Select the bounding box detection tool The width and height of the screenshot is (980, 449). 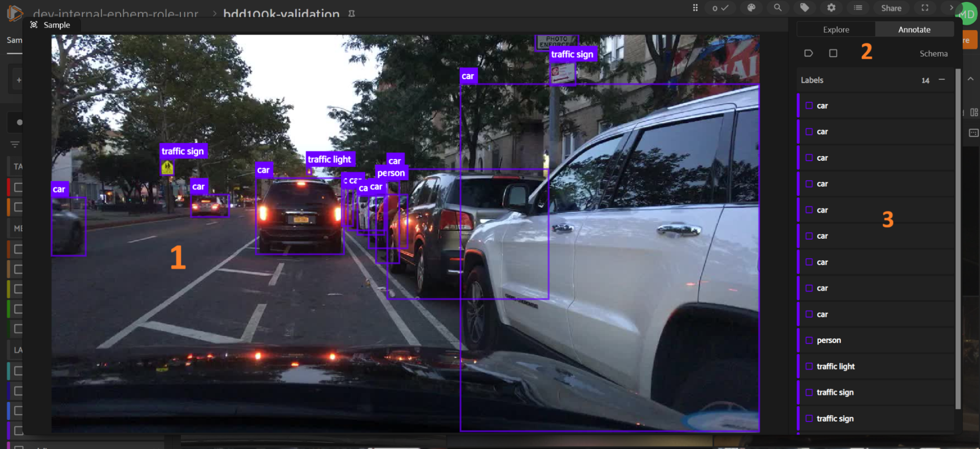coord(833,53)
